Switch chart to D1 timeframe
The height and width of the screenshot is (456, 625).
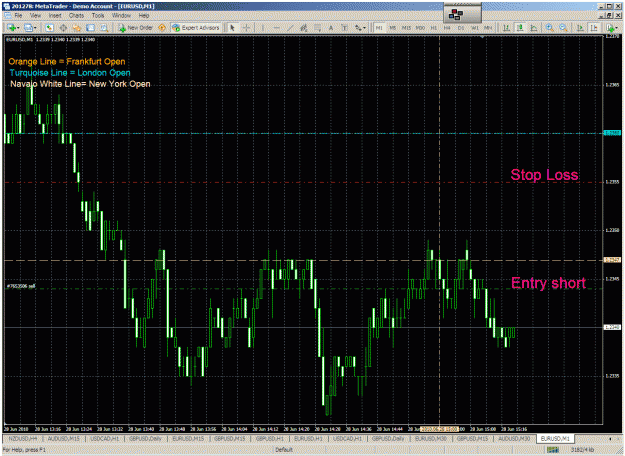click(x=461, y=28)
